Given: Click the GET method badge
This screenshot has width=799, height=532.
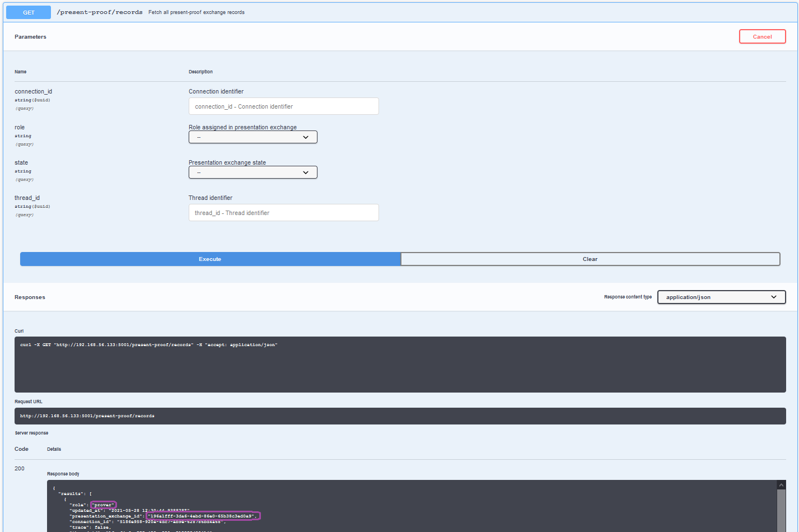Looking at the screenshot, I should click(28, 12).
